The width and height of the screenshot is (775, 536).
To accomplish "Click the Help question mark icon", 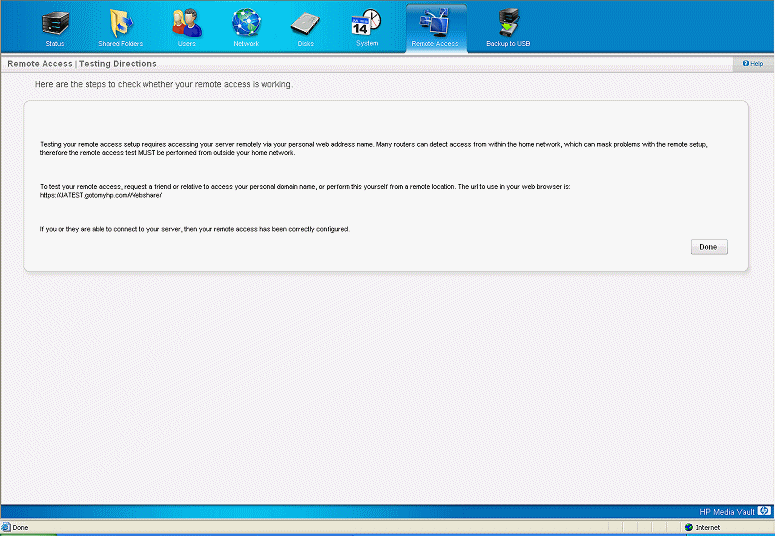I will [743, 64].
